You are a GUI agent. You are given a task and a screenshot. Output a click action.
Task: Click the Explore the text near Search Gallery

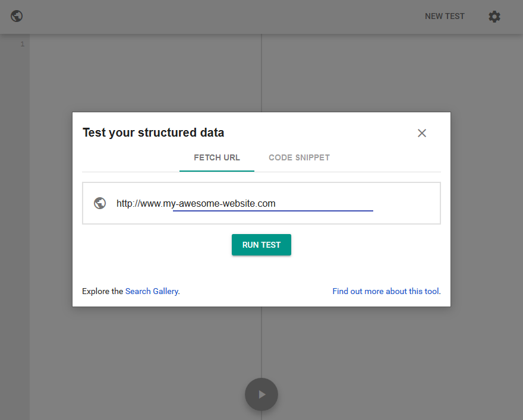point(103,291)
